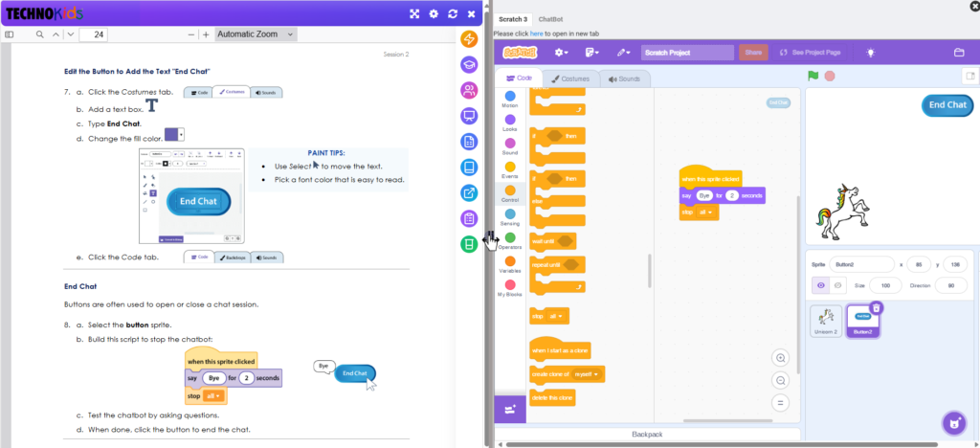Show sprite with the eye toggle

coord(820,285)
